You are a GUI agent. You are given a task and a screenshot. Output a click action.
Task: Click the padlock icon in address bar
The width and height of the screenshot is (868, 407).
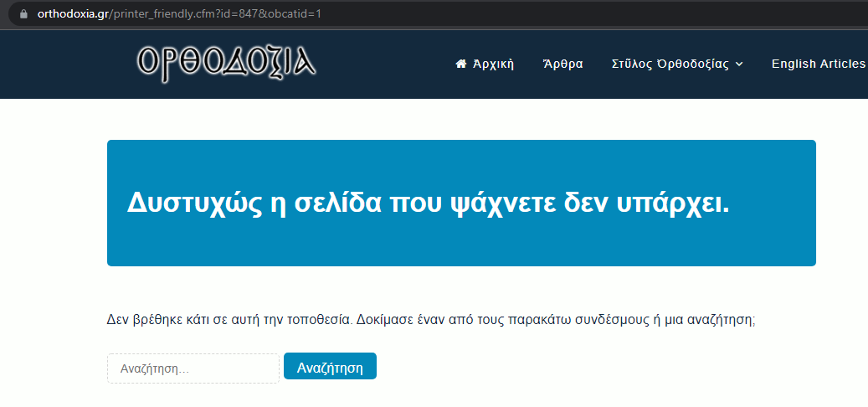23,14
